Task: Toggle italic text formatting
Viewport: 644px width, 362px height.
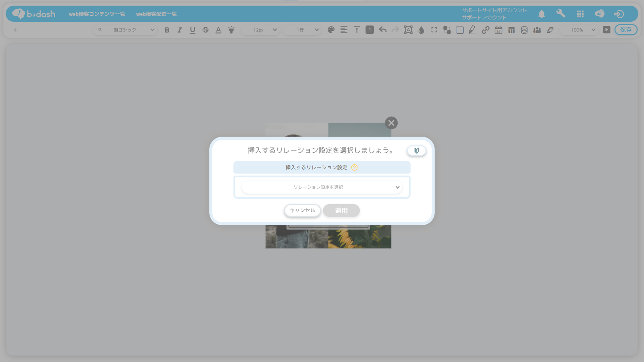Action: coord(180,30)
